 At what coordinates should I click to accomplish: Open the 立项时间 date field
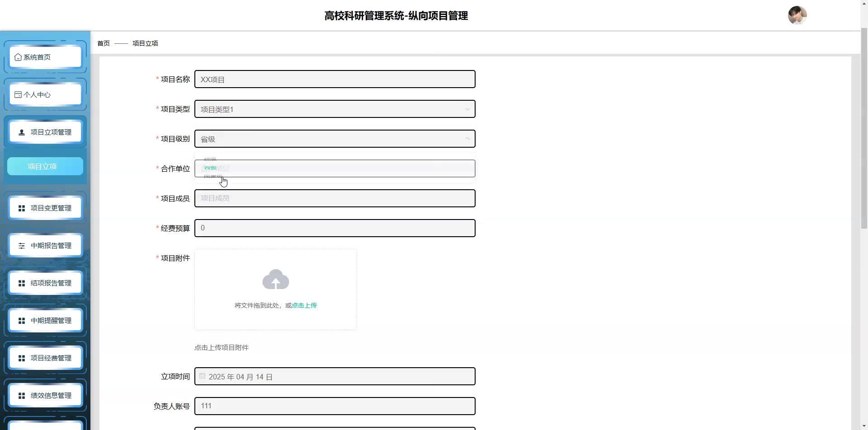(335, 377)
